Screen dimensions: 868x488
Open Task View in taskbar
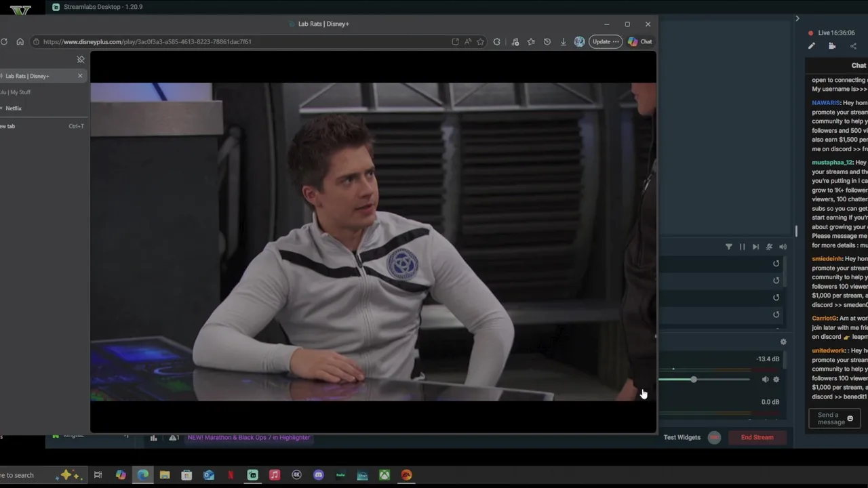[98, 475]
